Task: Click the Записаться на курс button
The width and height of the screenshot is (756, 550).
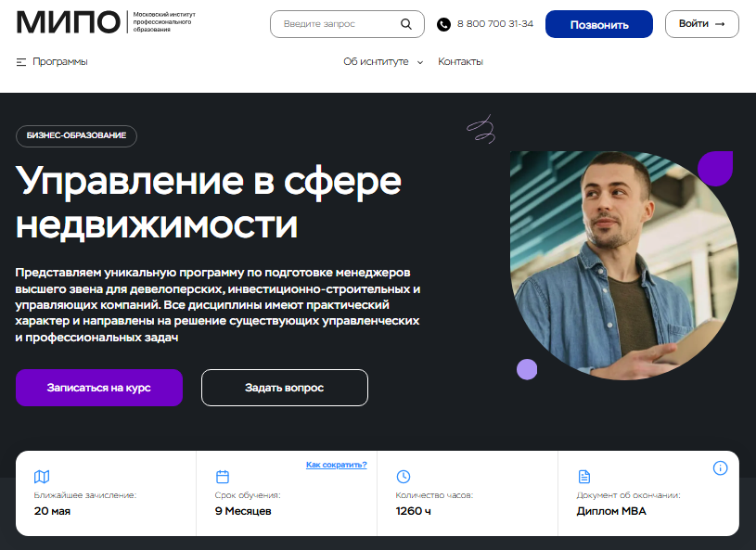Action: pos(99,388)
